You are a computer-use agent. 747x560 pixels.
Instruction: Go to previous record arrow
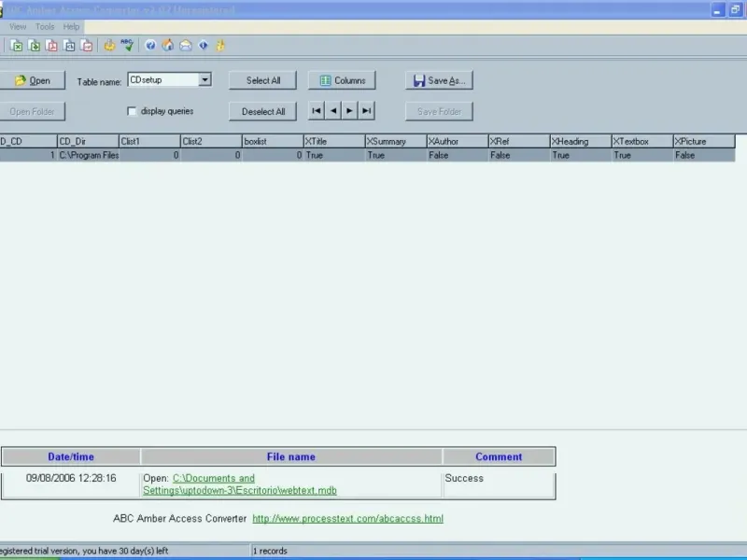click(x=333, y=111)
